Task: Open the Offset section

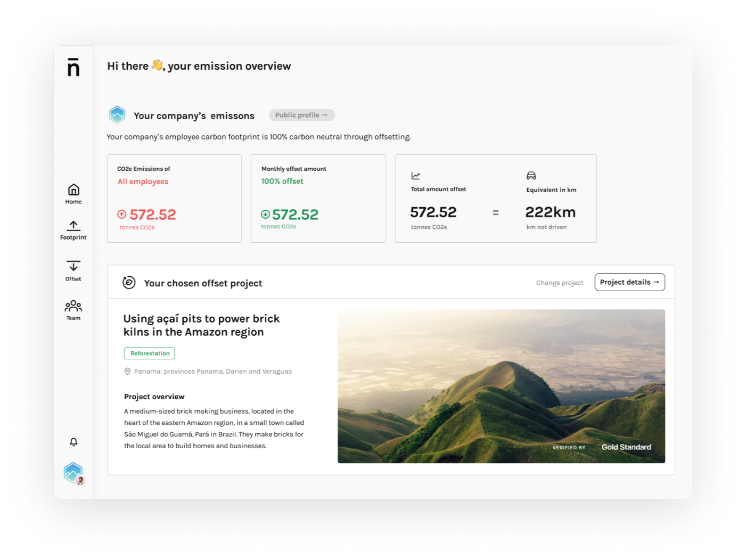Action: [73, 271]
